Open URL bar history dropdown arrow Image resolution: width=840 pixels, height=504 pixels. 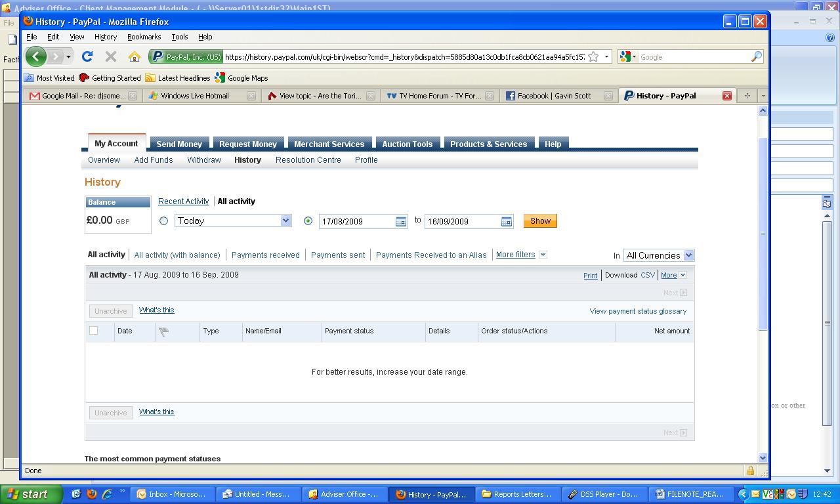click(606, 57)
